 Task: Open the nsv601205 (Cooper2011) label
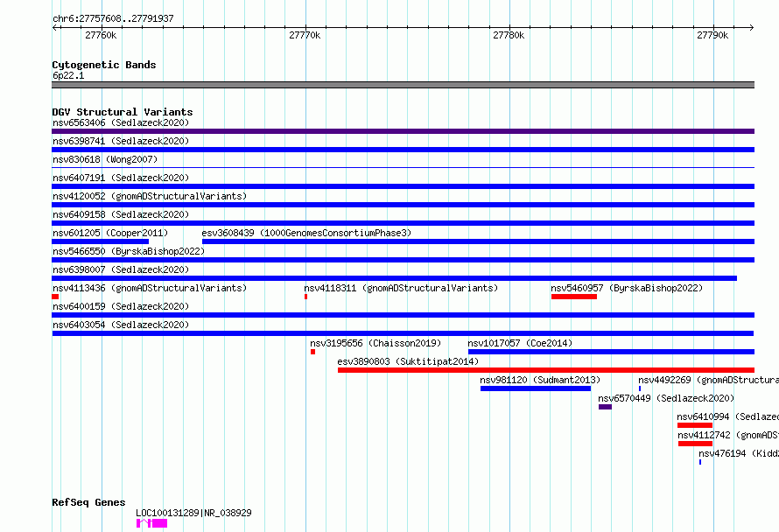[110, 233]
